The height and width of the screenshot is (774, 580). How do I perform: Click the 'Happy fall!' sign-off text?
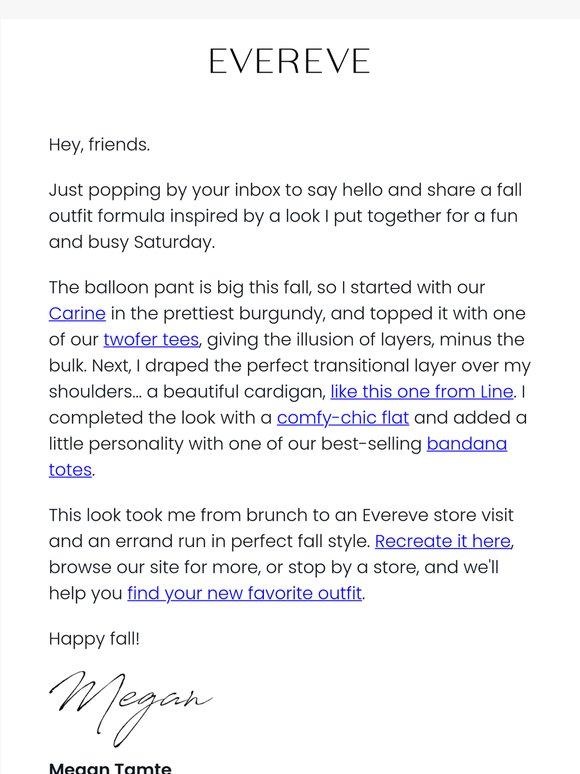click(94, 639)
